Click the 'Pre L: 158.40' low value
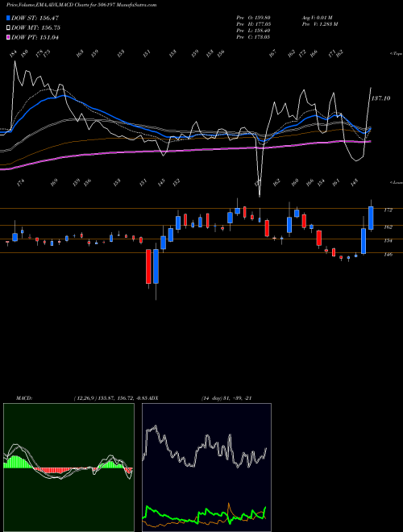 253,31
